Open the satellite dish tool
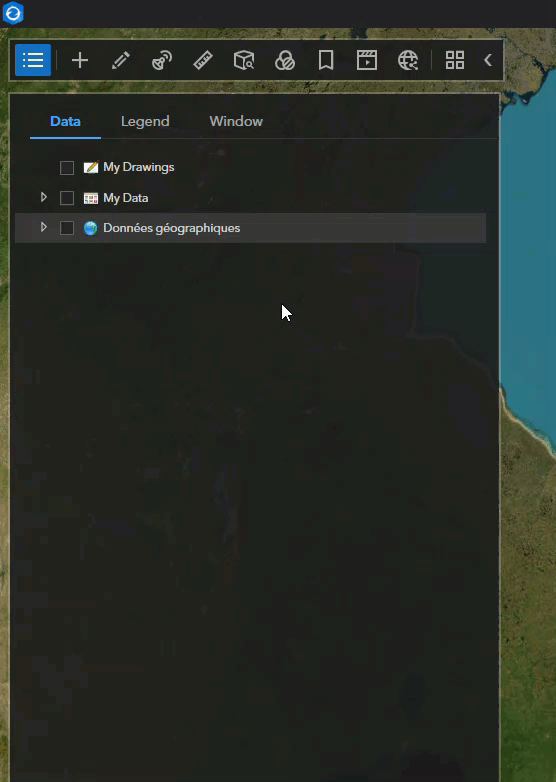The height and width of the screenshot is (782, 556). coord(162,60)
